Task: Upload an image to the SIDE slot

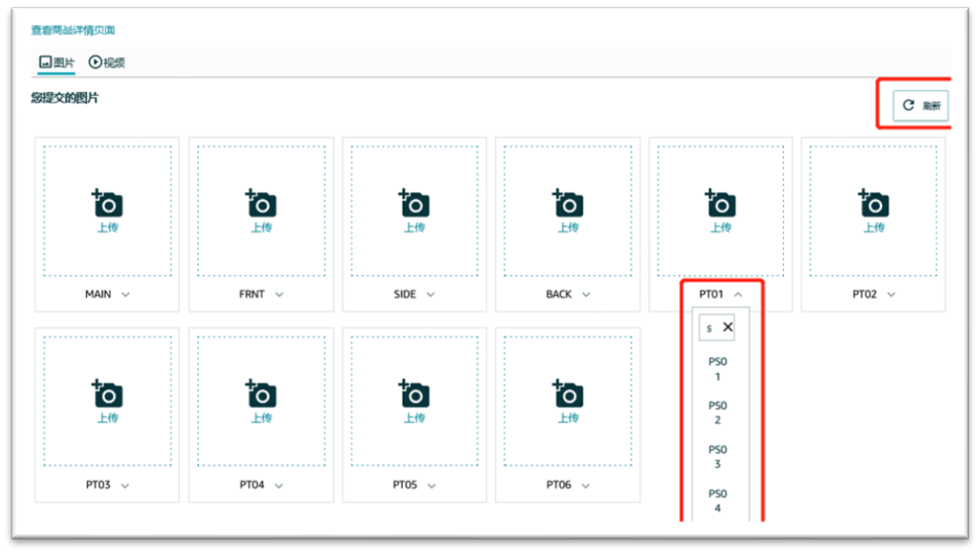Action: click(x=415, y=203)
